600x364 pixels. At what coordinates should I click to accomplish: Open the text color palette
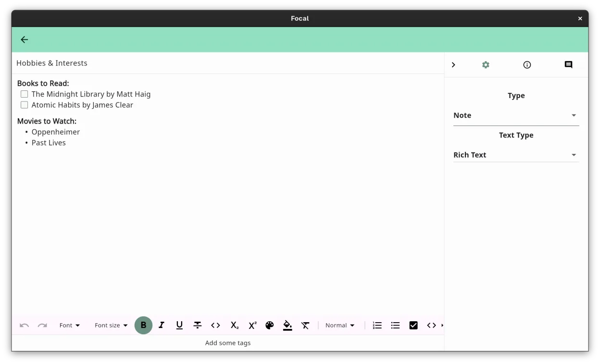(x=270, y=326)
